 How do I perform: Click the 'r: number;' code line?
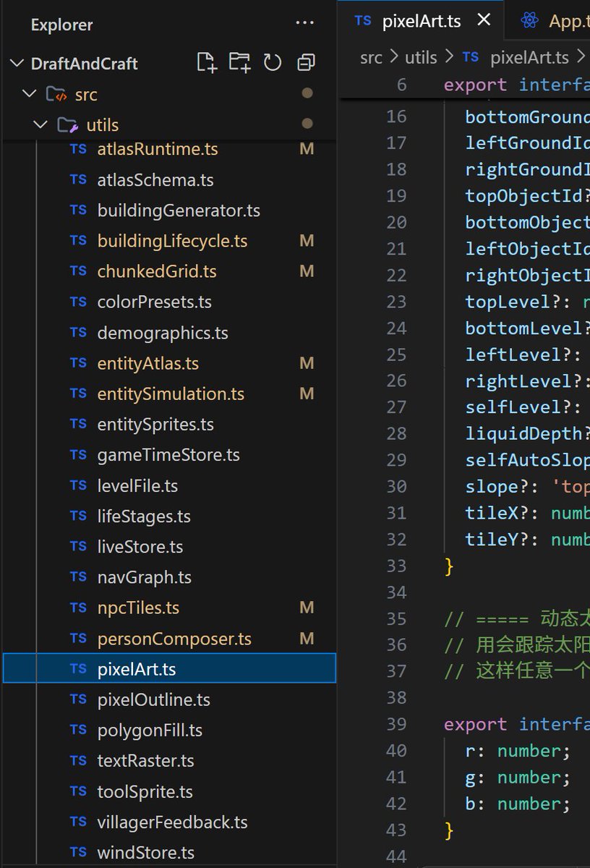coord(518,750)
